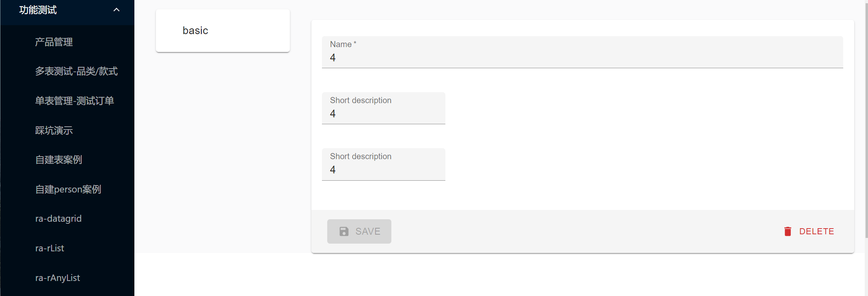
Task: Click inside the Name input field
Action: pyautogui.click(x=581, y=57)
